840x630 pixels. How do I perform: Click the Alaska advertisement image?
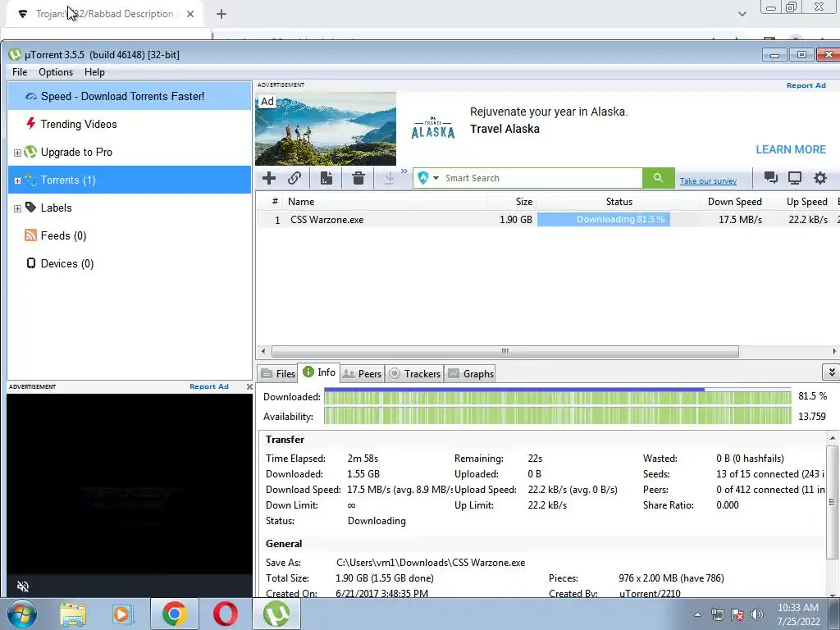[x=326, y=129]
